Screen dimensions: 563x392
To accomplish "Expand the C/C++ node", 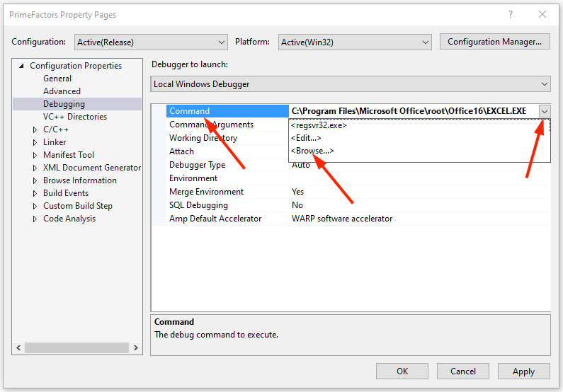I will tap(35, 129).
